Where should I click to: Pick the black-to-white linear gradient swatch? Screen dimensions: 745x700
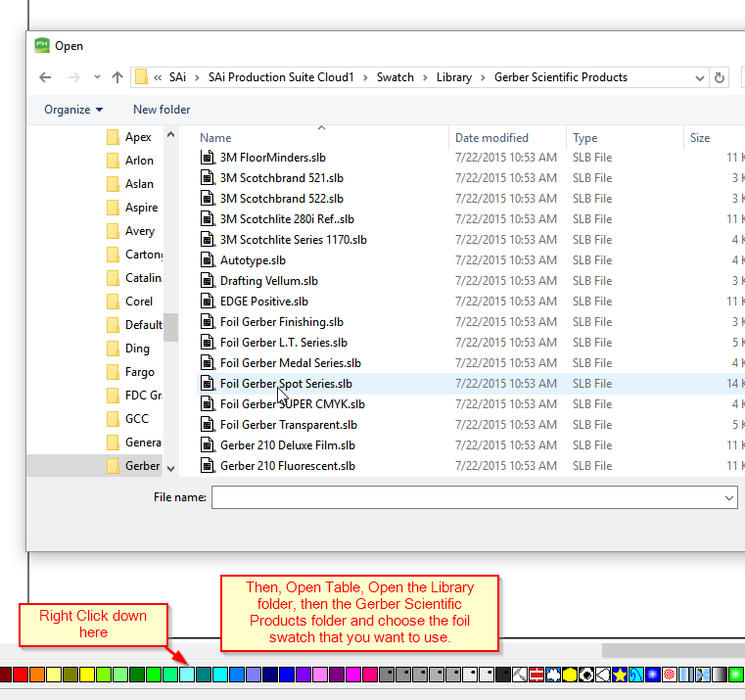click(x=720, y=675)
